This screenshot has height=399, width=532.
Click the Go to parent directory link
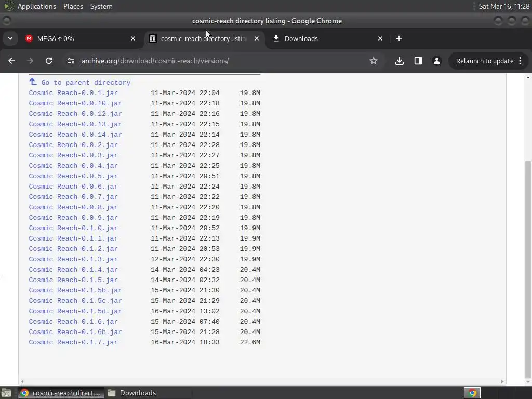86,83
